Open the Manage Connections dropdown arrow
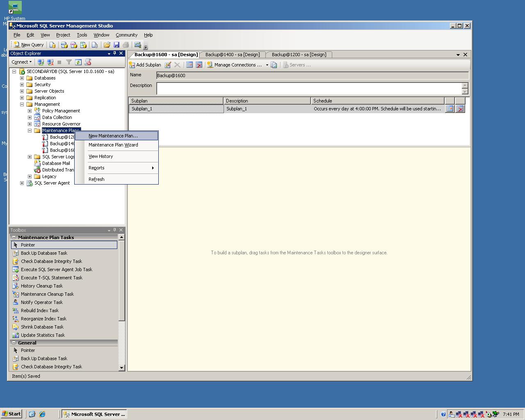The height and width of the screenshot is (420, 525). (267, 65)
